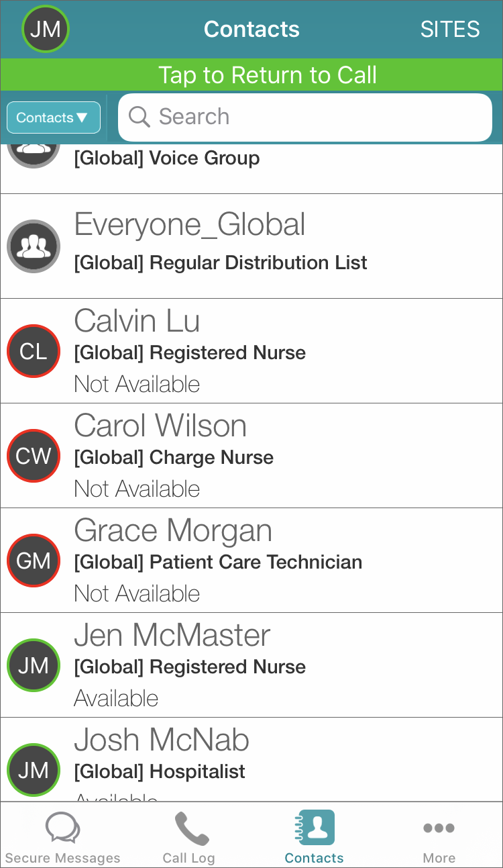Open SITES from the top bar
The image size is (503, 868).
[449, 29]
